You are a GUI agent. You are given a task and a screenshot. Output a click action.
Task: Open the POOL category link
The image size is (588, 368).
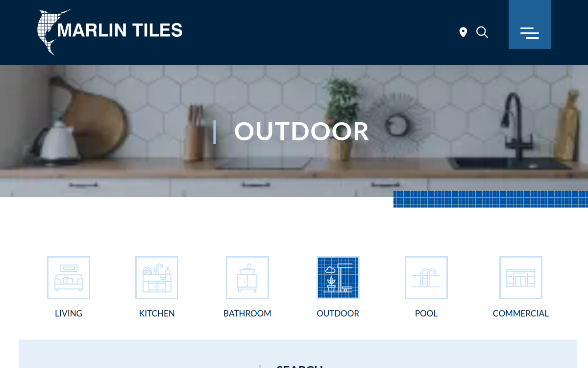[426, 314]
